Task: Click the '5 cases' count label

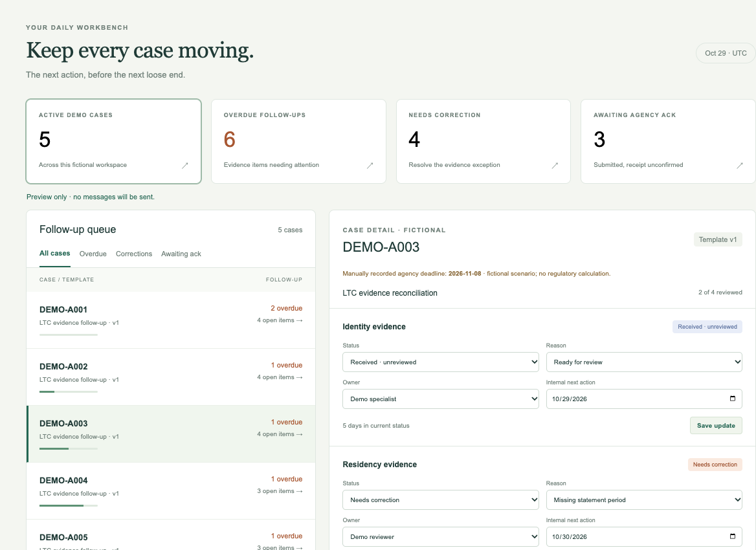Action: click(290, 230)
